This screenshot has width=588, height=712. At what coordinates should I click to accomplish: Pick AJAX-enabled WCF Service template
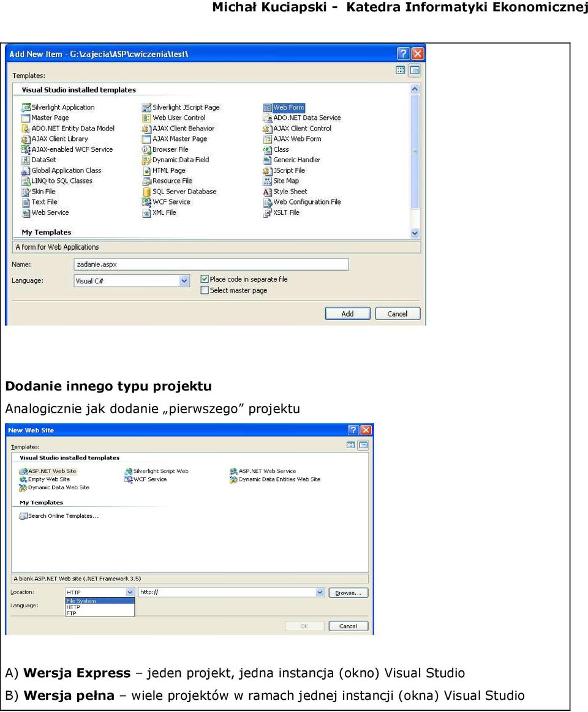pyautogui.click(x=67, y=149)
